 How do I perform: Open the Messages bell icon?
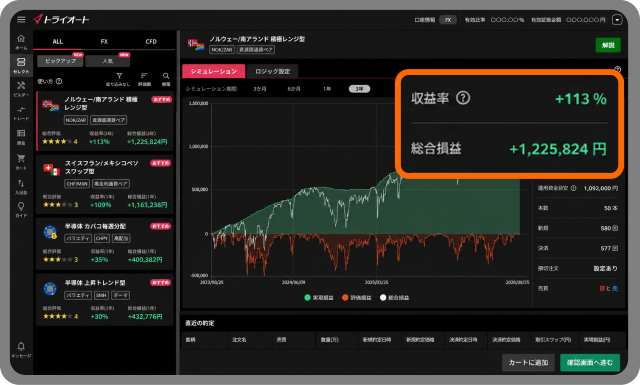click(x=21, y=349)
